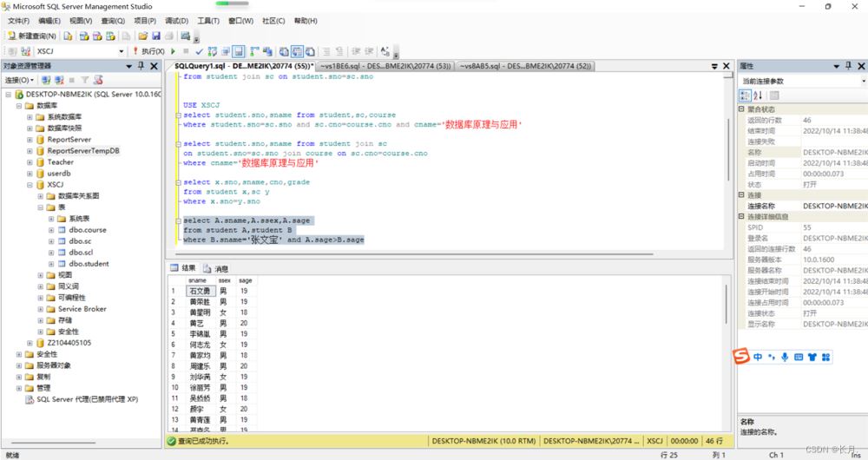Click the 新建查询 (New Query) toolbar button

(32, 36)
